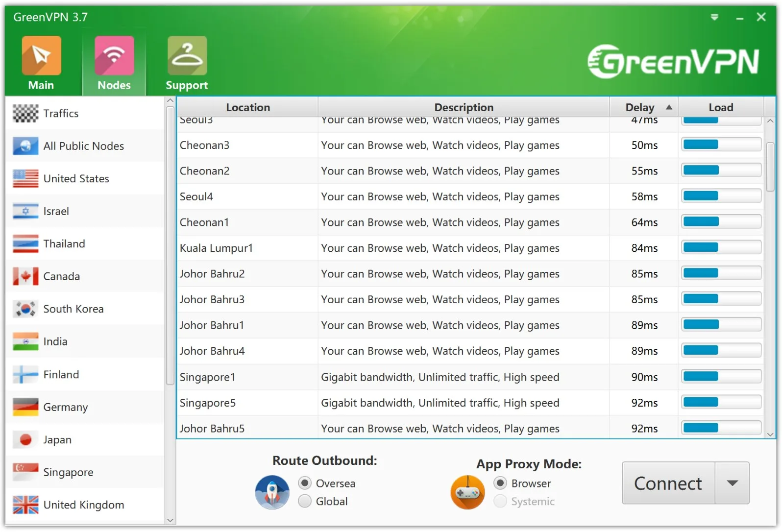Click the United States flag icon
The width and height of the screenshot is (782, 532).
click(25, 179)
